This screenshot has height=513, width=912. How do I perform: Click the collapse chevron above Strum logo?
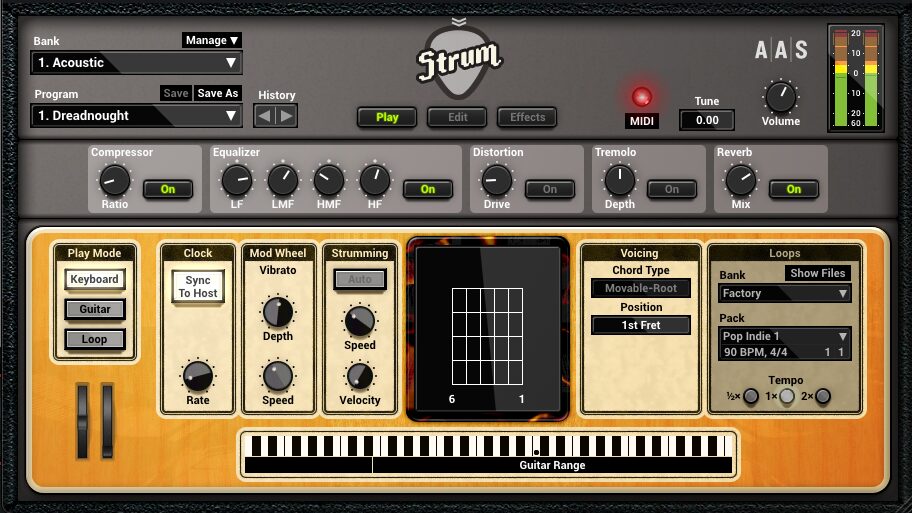(459, 22)
